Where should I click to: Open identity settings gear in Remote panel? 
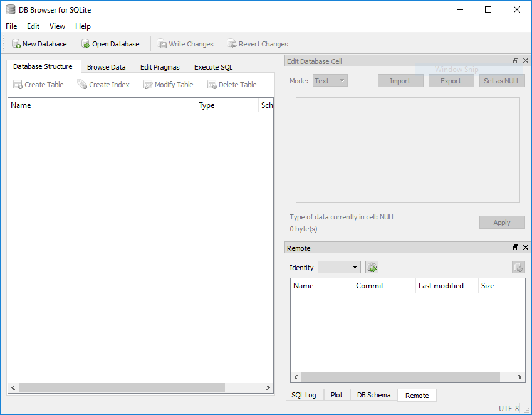(372, 267)
